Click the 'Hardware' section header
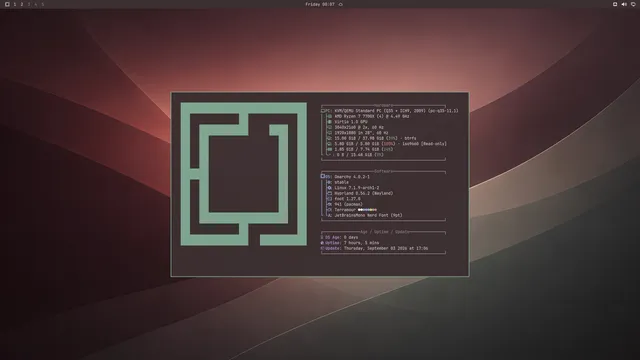 [383, 105]
